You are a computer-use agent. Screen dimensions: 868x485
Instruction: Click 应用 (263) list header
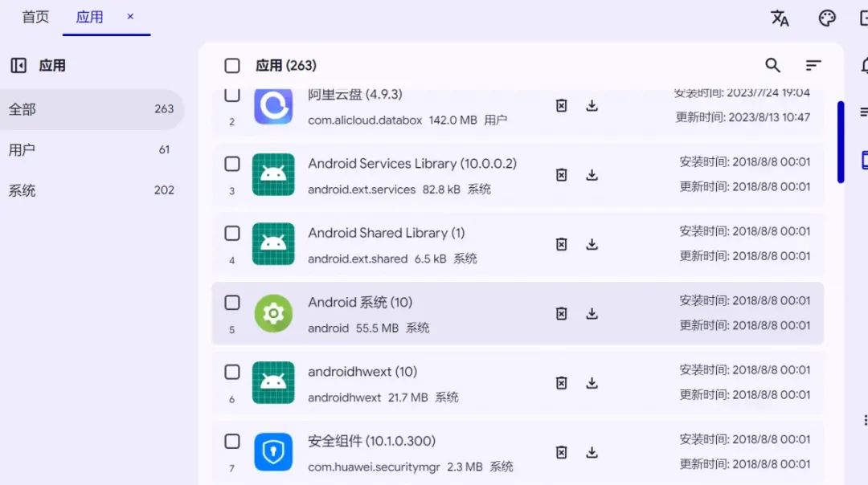coord(285,65)
